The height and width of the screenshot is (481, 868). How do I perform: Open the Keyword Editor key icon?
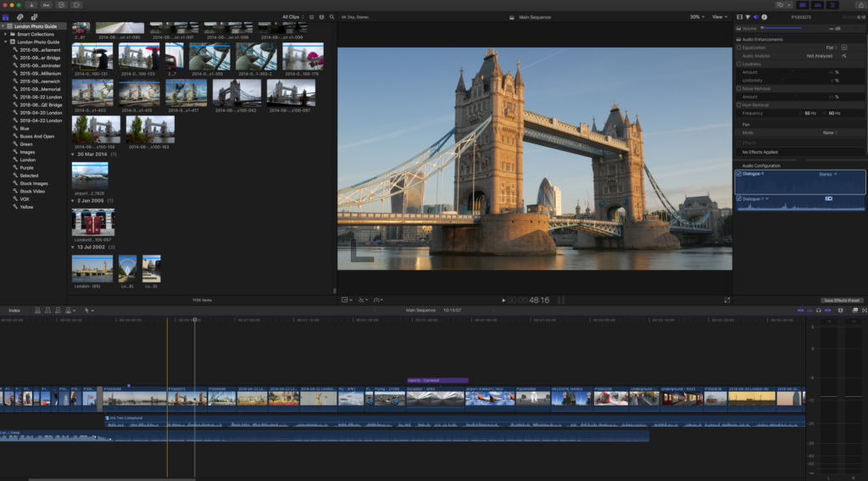point(47,4)
